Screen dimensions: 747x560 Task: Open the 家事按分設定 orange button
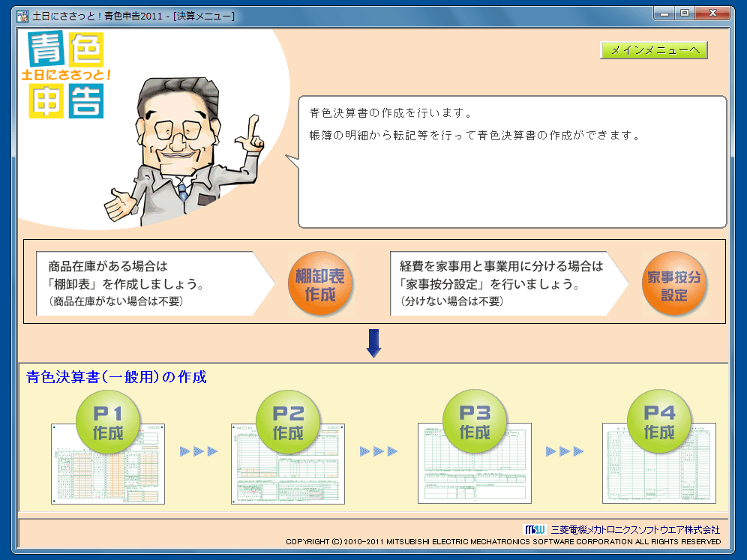674,284
